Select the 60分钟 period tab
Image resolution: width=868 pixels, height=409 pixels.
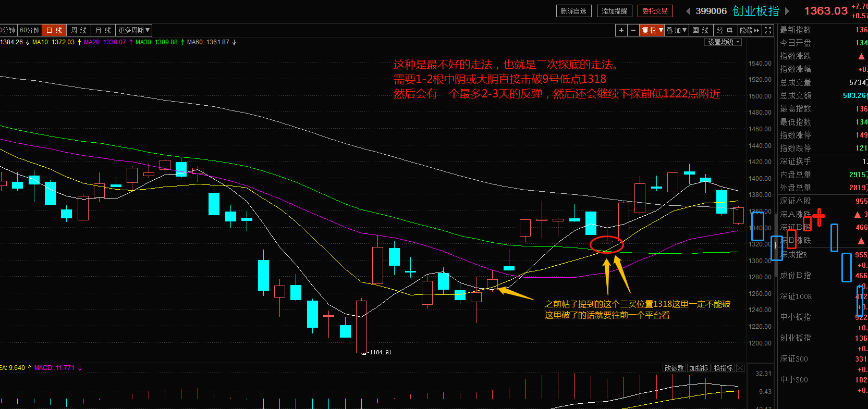pos(30,30)
